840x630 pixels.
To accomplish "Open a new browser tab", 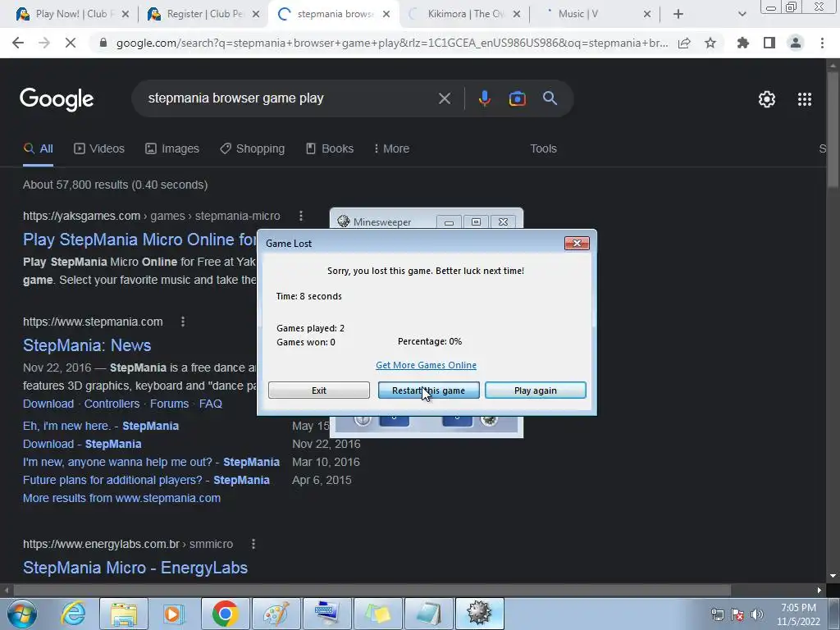I will coord(678,14).
